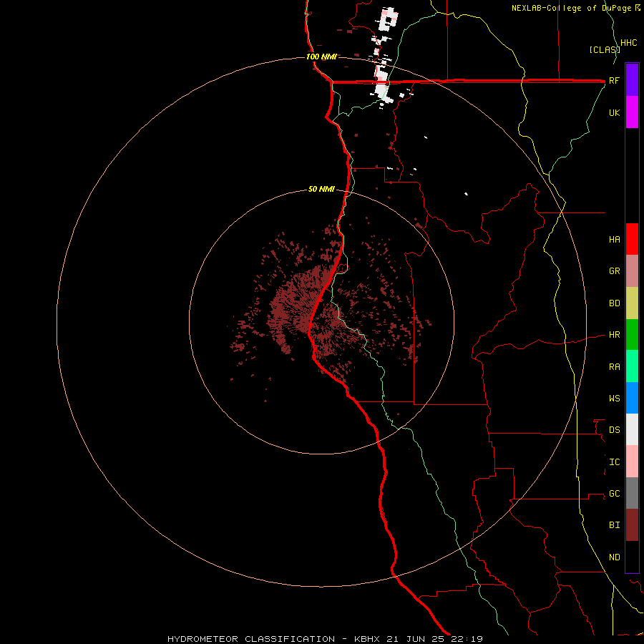Click the BD legend label

pyautogui.click(x=615, y=303)
